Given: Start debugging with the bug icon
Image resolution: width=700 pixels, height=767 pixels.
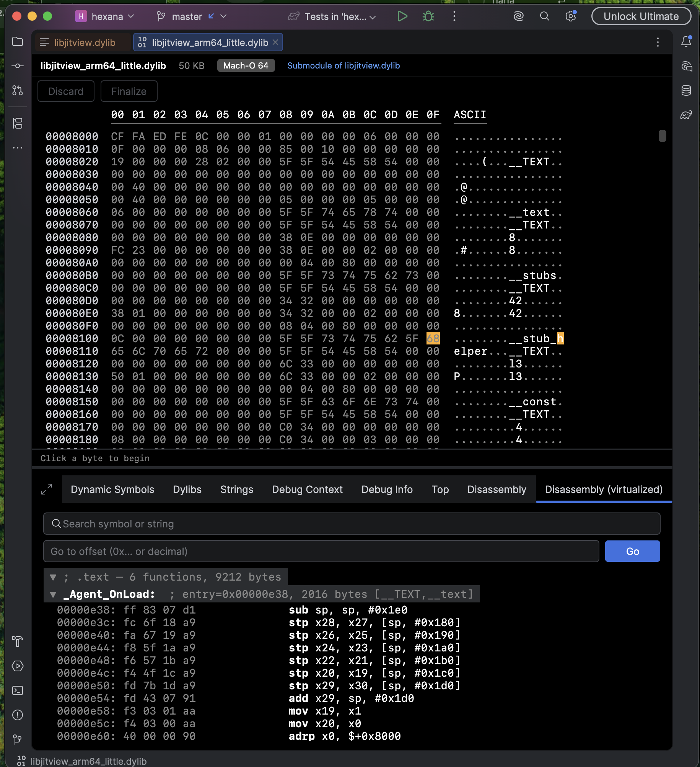Looking at the screenshot, I should (x=428, y=16).
